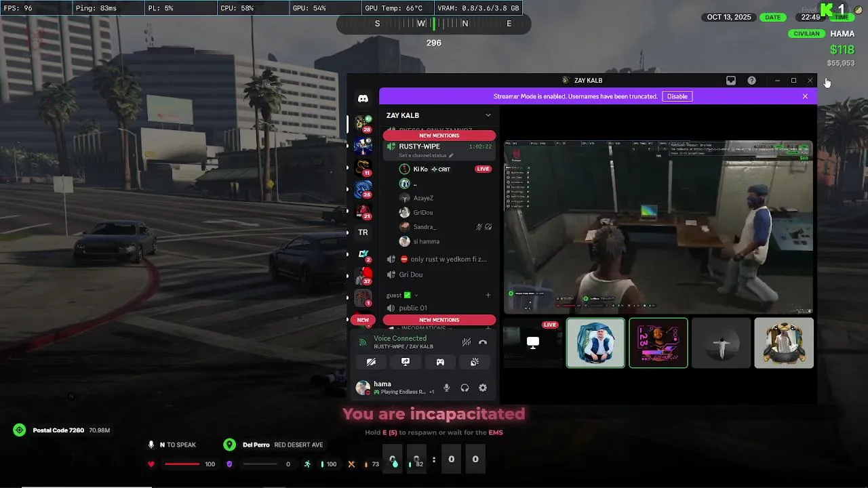This screenshot has height=488, width=868.
Task: Click the CIVILIAN job badge
Action: 806,34
